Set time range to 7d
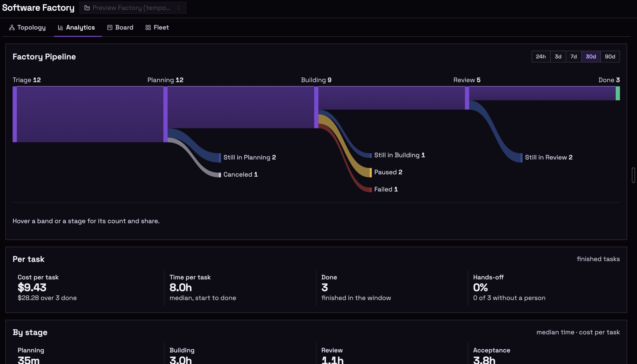The width and height of the screenshot is (637, 364). tap(574, 57)
